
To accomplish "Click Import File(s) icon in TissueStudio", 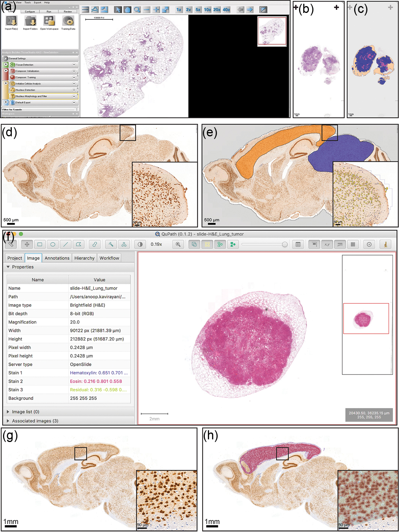I will 11,21.
